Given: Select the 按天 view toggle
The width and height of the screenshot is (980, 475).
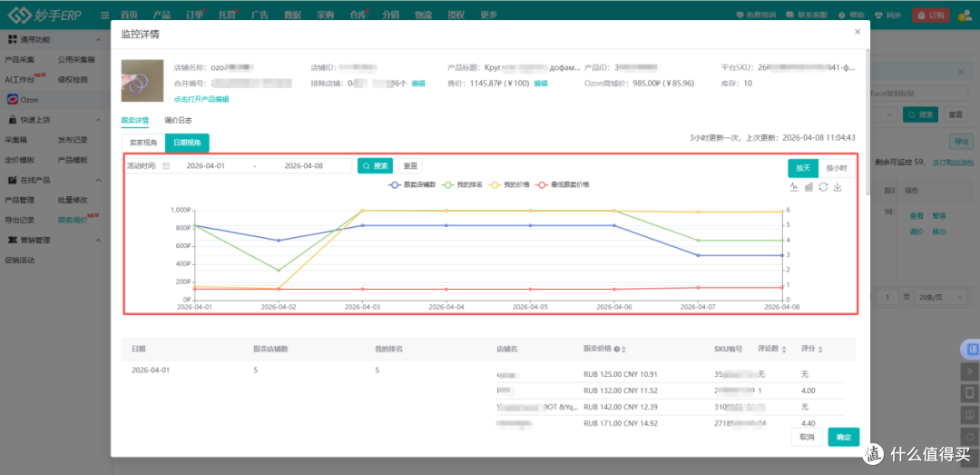Looking at the screenshot, I should [x=803, y=168].
